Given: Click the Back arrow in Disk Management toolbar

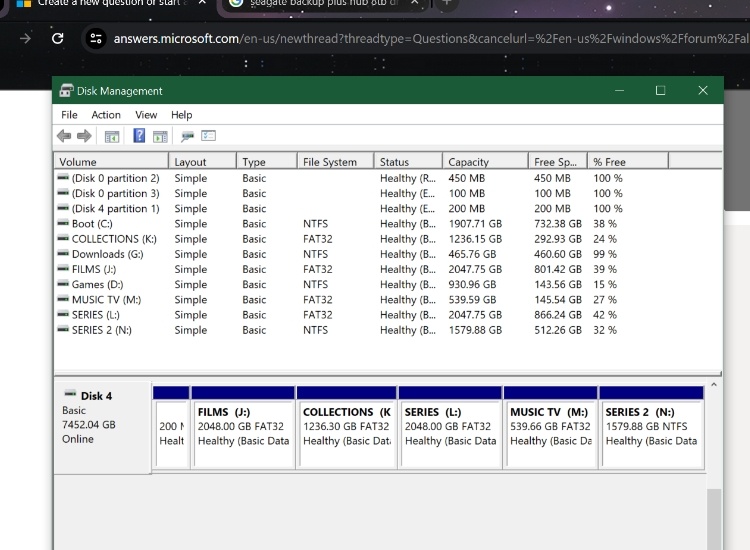Looking at the screenshot, I should [64, 136].
